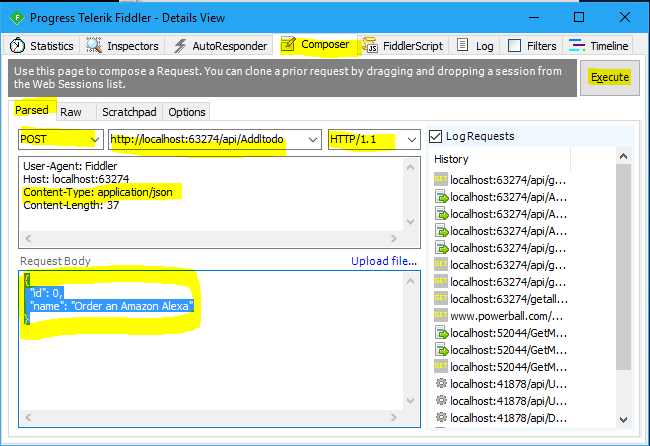650x446 pixels.
Task: Click the Statistics stopwatch icon
Action: coord(17,46)
